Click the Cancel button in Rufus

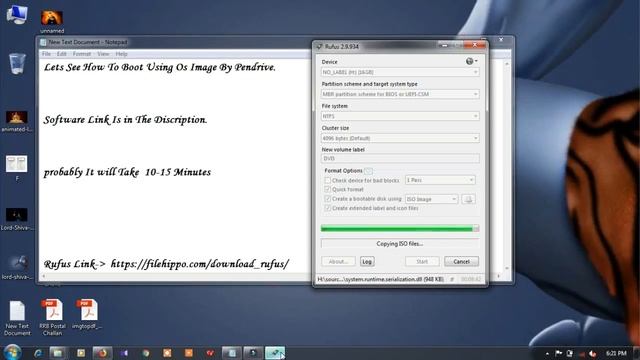coord(461,262)
